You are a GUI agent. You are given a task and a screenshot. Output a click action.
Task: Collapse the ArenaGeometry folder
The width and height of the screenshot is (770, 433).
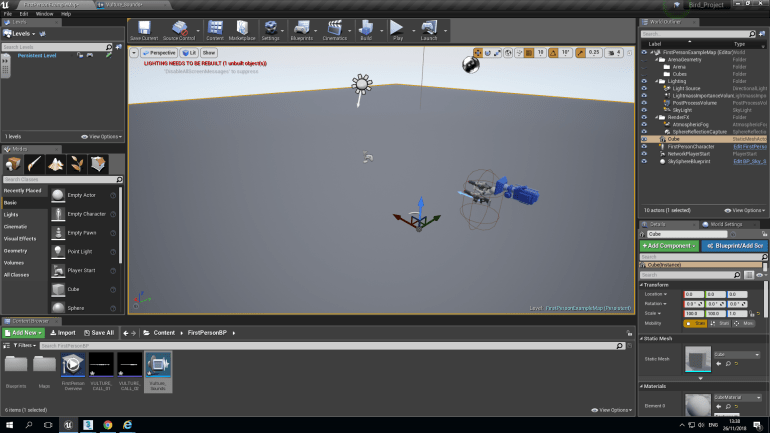click(657, 60)
